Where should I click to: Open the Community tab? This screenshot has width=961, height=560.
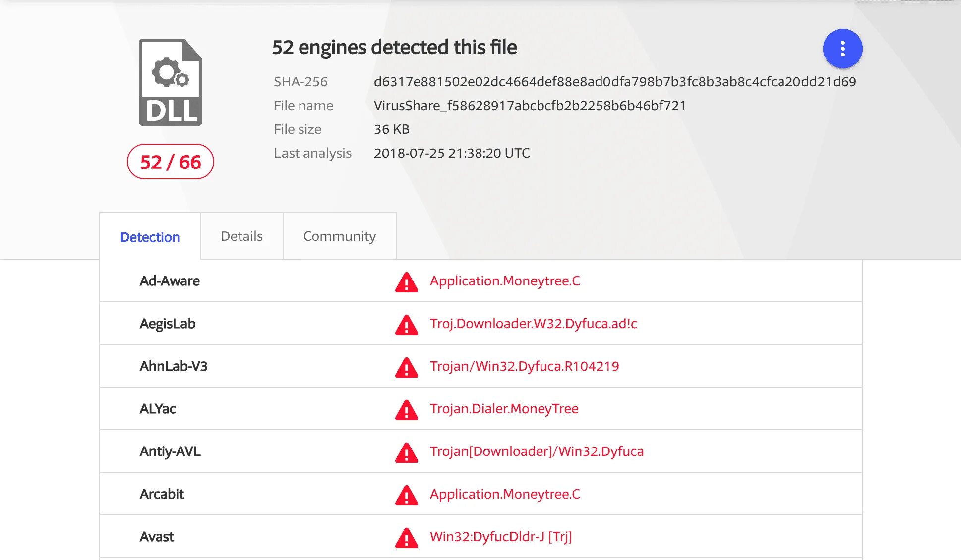339,236
